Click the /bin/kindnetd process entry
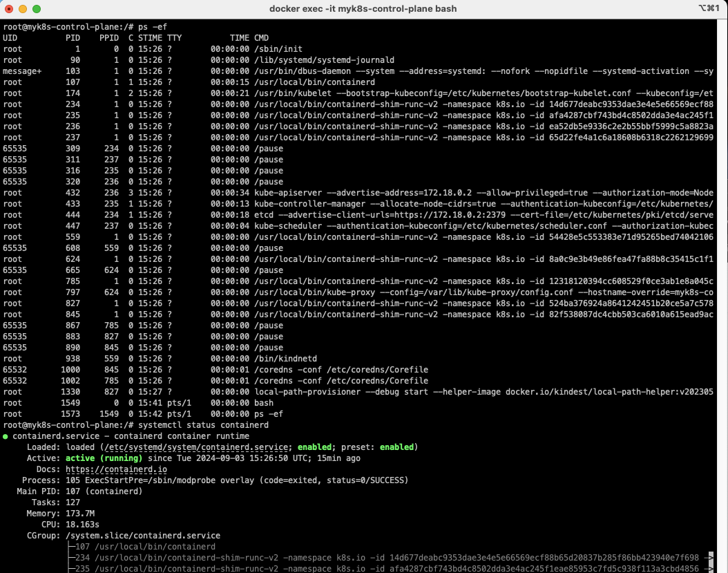 (285, 359)
